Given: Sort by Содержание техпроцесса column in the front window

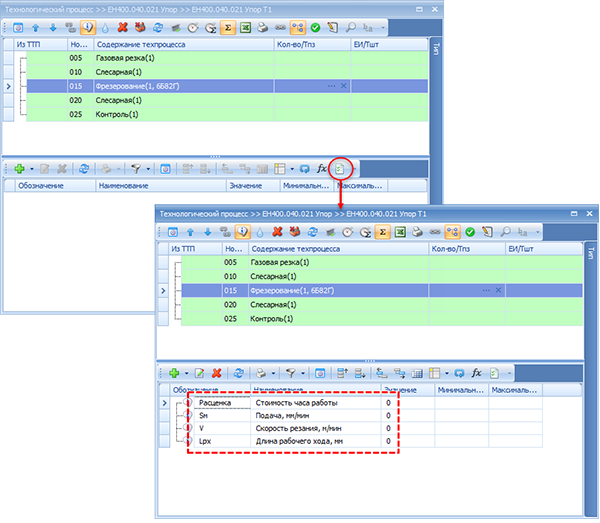Looking at the screenshot, I should click(339, 249).
